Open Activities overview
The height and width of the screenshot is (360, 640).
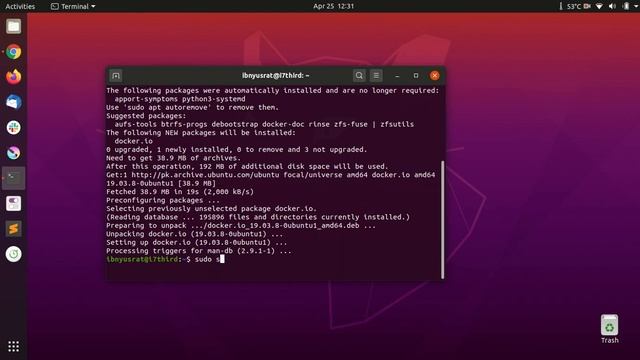20,6
